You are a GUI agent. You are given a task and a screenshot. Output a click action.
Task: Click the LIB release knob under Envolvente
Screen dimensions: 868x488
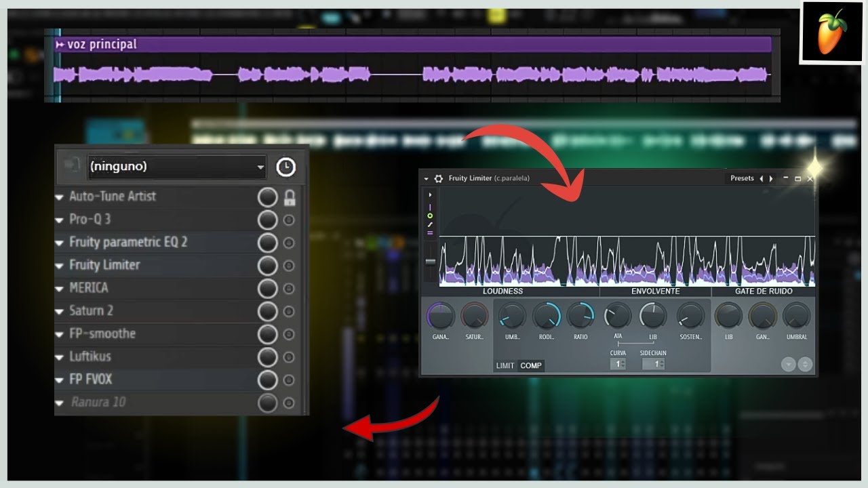click(x=653, y=317)
